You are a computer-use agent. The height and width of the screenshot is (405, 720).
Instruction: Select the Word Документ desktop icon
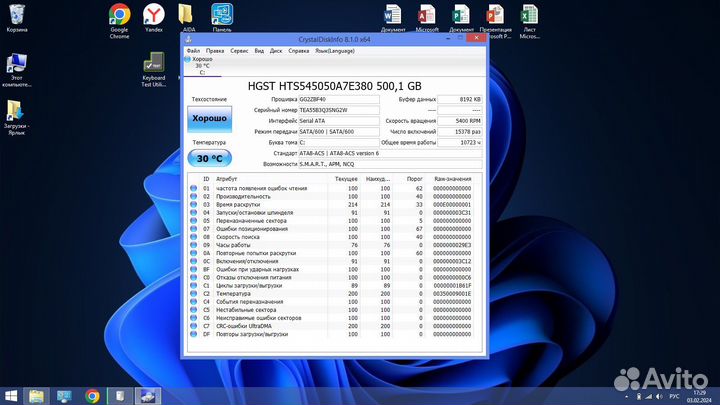pyautogui.click(x=393, y=18)
